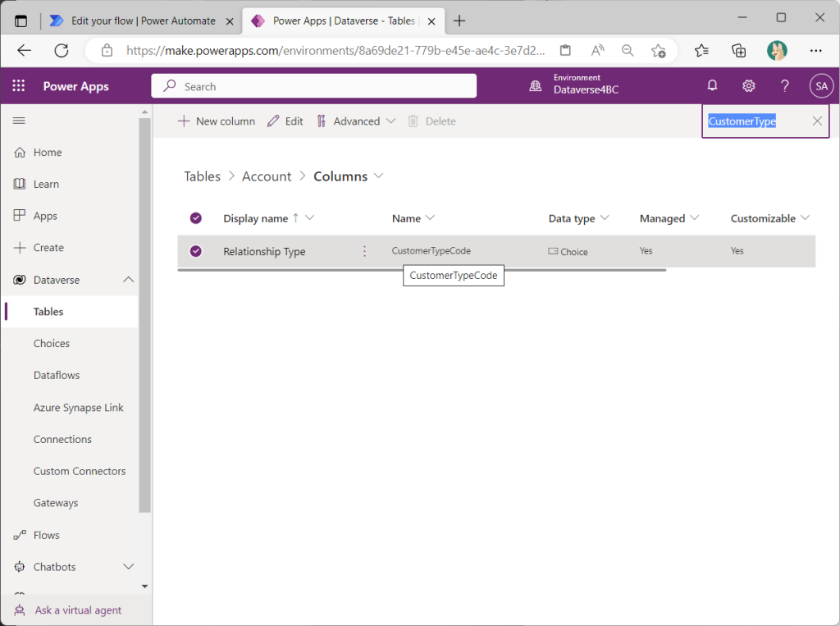Screen dimensions: 840x626
Task: Open Customizable column header menu
Action: 806,217
